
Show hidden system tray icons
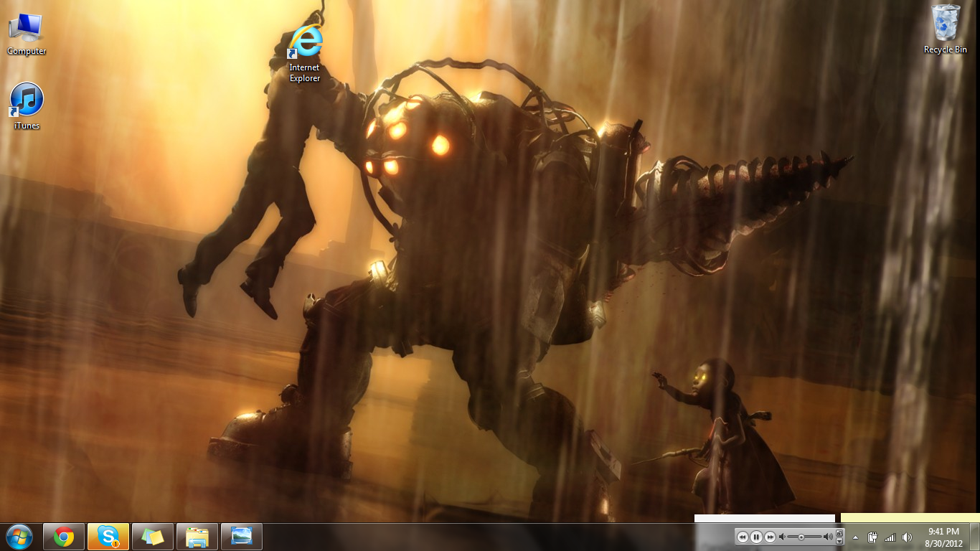pos(855,537)
